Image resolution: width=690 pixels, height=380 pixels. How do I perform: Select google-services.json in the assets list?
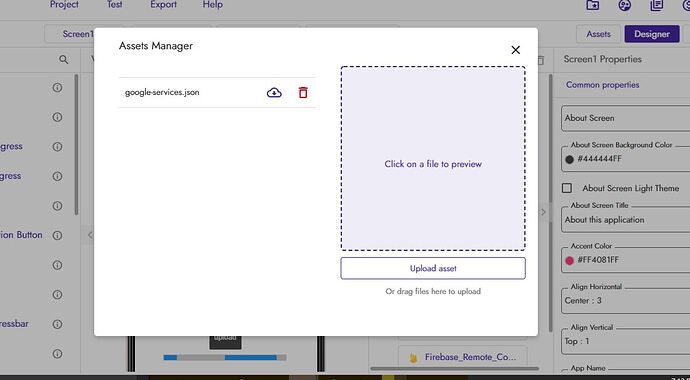(162, 92)
